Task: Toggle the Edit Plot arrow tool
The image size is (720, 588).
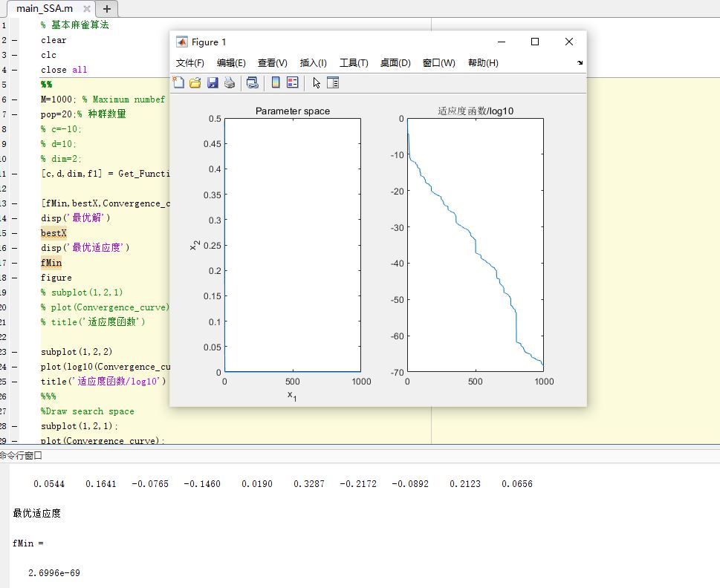Action: pos(317,82)
